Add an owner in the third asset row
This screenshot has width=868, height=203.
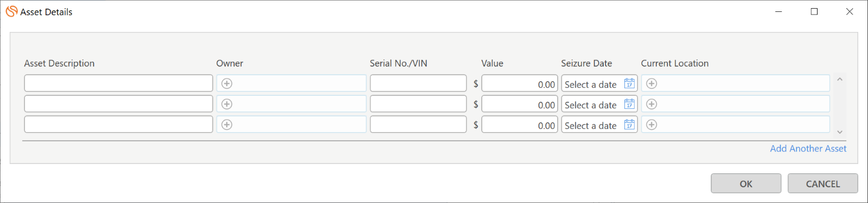tap(227, 125)
